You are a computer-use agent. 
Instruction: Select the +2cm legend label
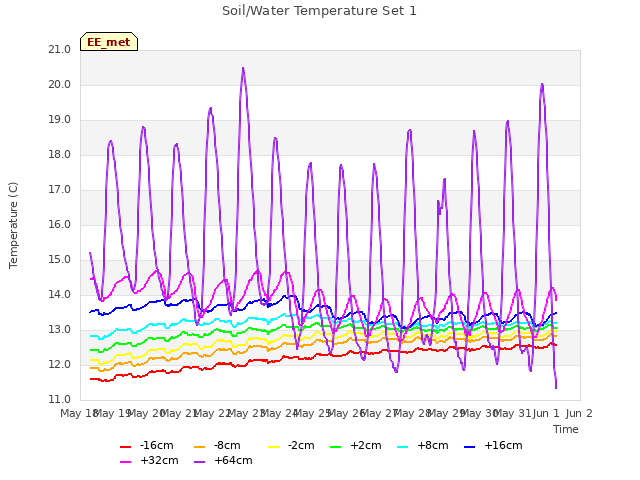pyautogui.click(x=366, y=445)
